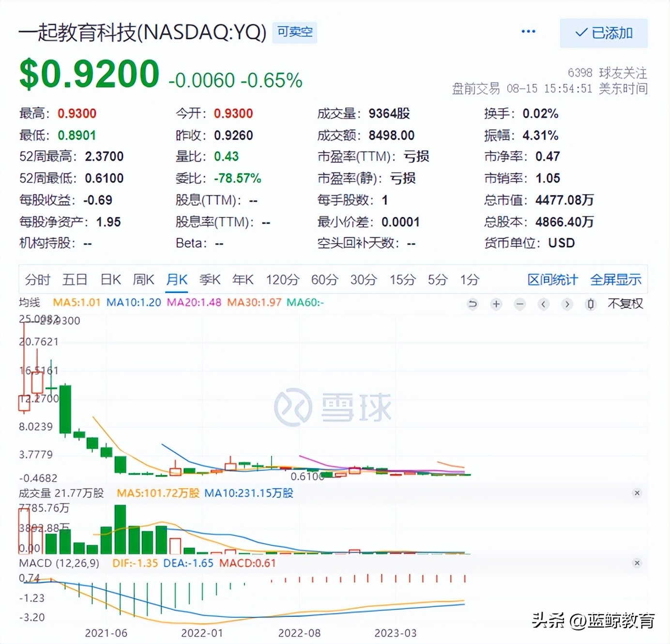Open the mobile screenshot icon beside the chevrons
Image resolution: width=670 pixels, height=644 pixels.
pos(590,304)
